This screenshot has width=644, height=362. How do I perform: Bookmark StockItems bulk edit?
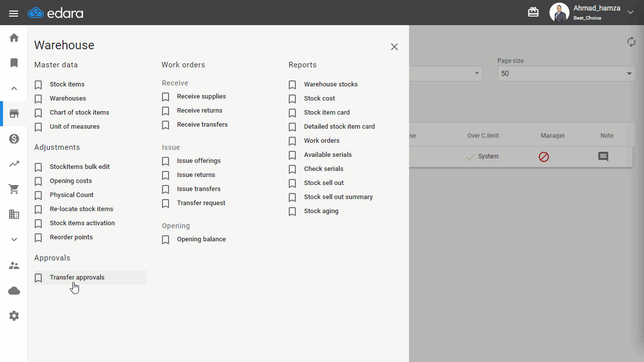38,167
